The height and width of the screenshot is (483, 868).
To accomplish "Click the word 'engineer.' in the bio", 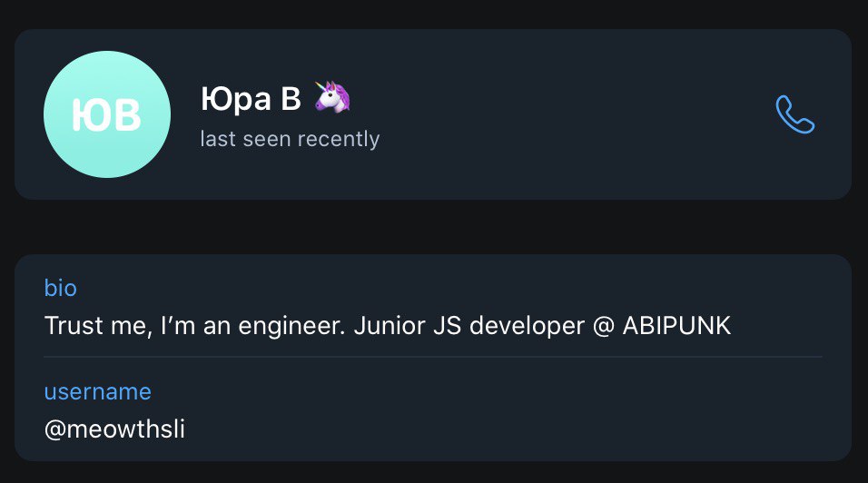I will pos(291,326).
